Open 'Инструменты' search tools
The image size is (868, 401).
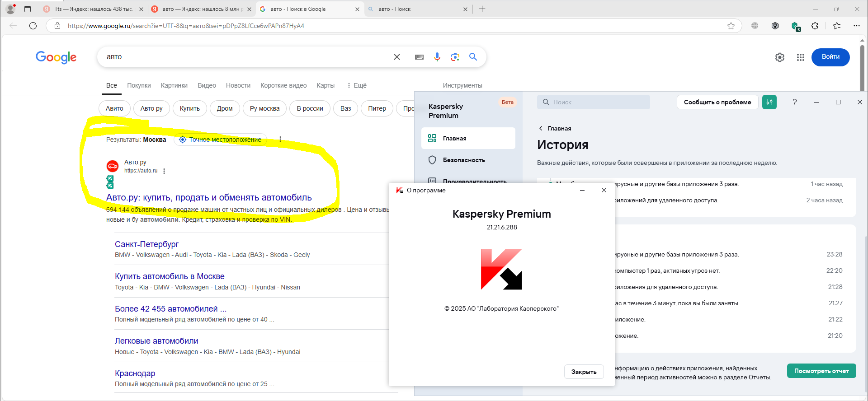pyautogui.click(x=462, y=85)
